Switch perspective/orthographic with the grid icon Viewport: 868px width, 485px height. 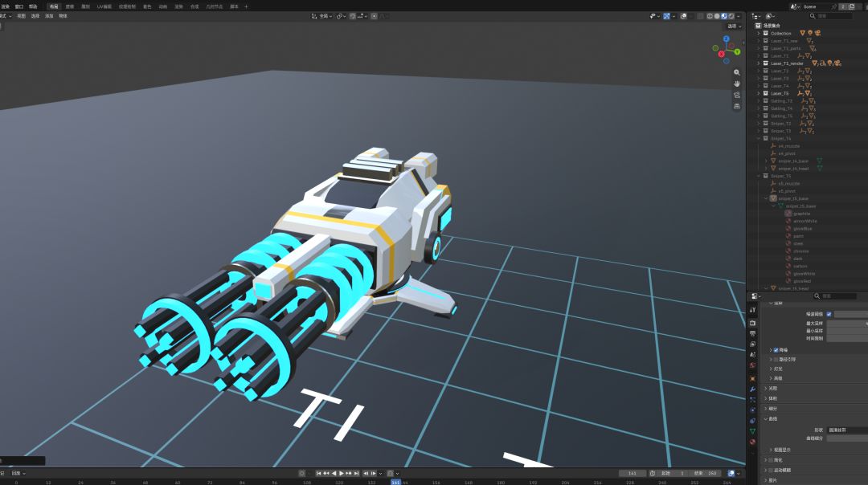pos(737,106)
